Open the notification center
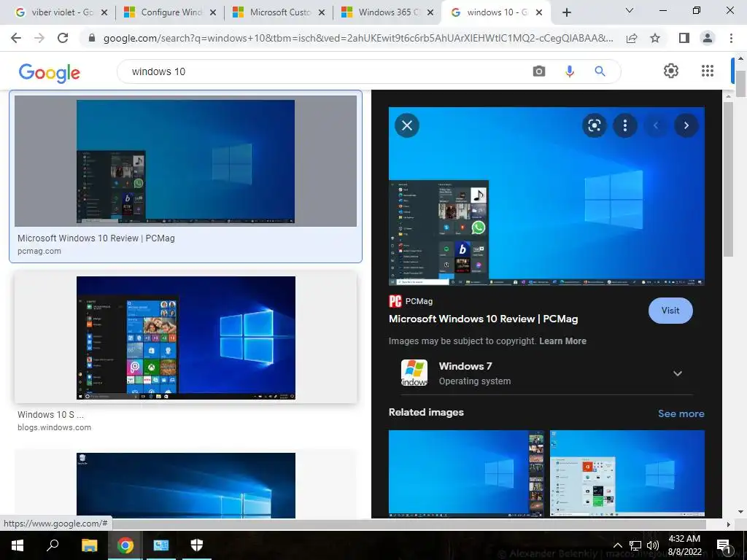Image resolution: width=747 pixels, height=560 pixels. pos(723,545)
